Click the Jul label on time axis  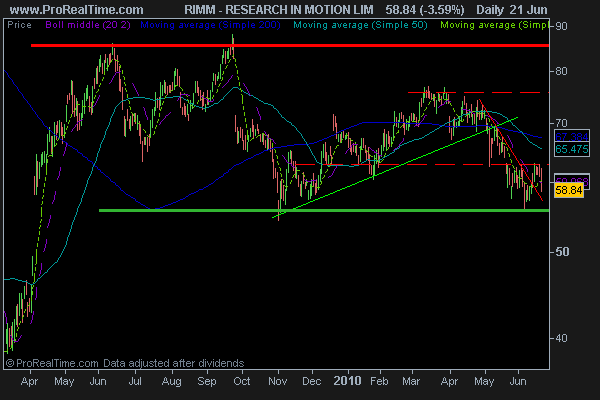(x=135, y=381)
